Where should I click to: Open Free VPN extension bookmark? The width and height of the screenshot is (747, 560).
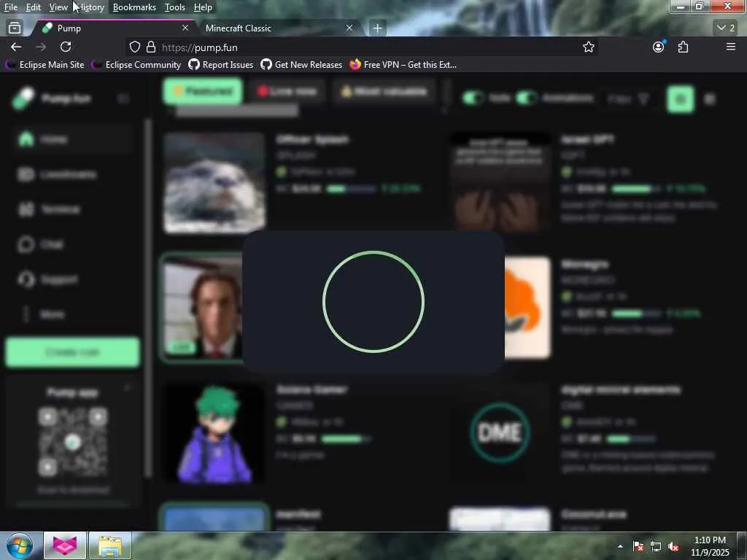403,65
